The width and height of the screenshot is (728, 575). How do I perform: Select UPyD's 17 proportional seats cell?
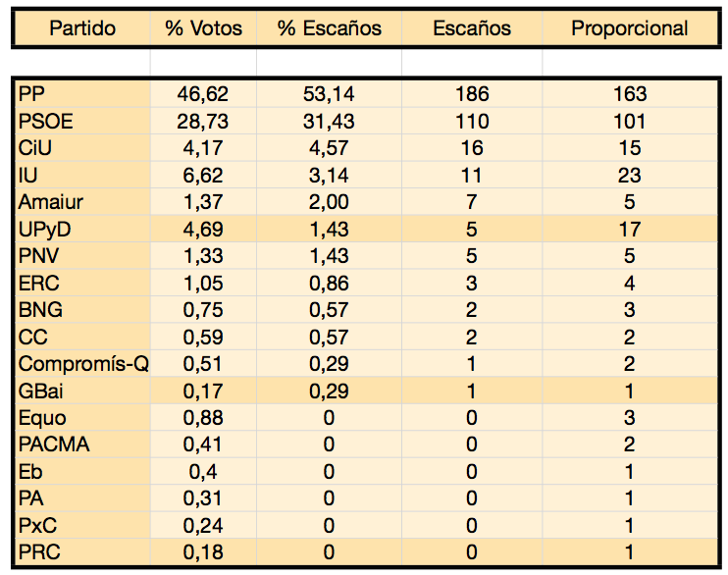point(630,229)
